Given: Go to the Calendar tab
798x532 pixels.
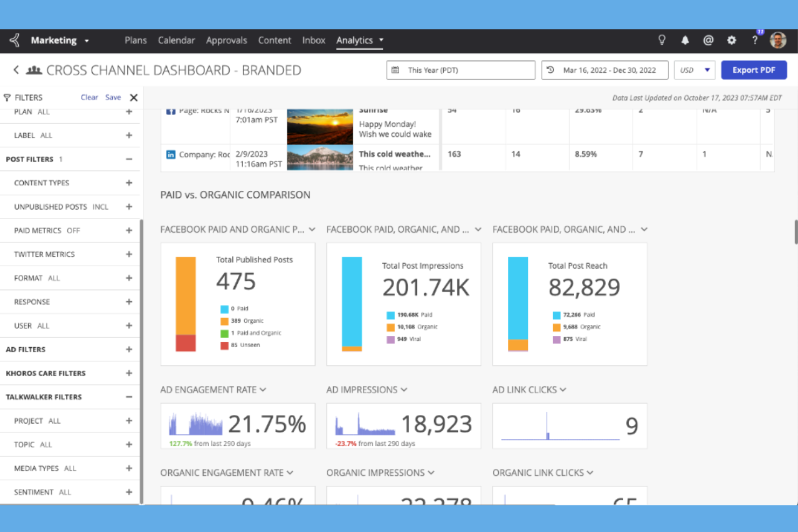Looking at the screenshot, I should [x=176, y=40].
